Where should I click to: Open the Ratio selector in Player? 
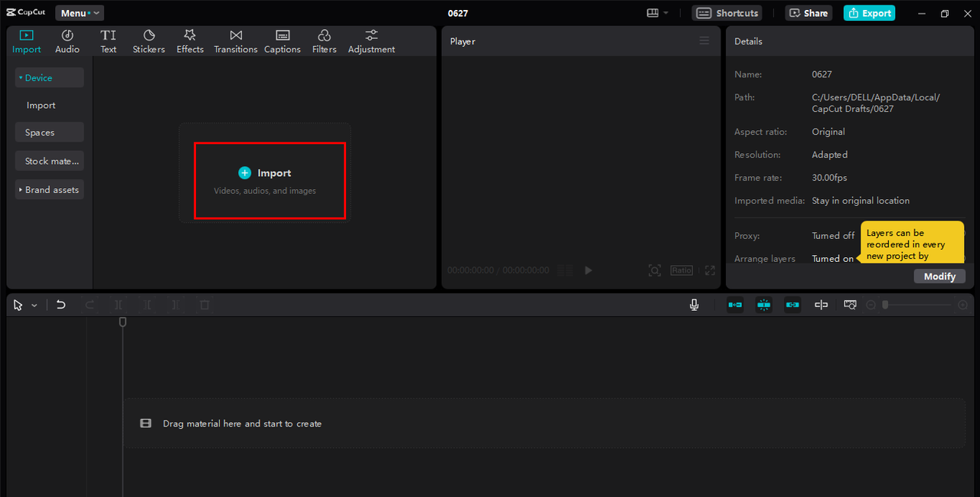click(681, 270)
